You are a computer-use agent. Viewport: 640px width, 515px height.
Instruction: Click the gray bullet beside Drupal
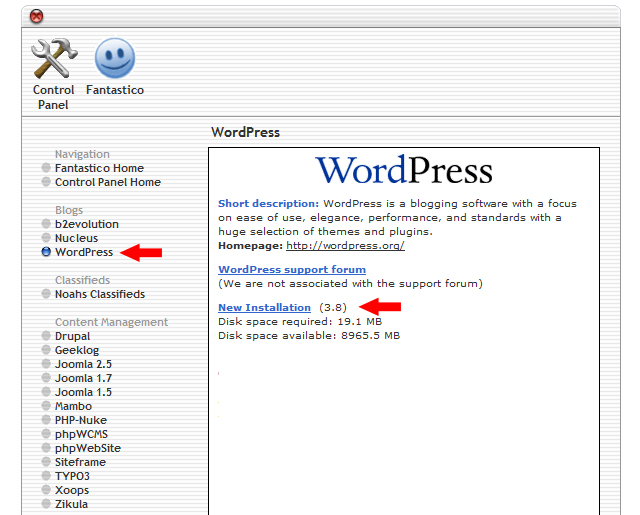[x=46, y=335]
